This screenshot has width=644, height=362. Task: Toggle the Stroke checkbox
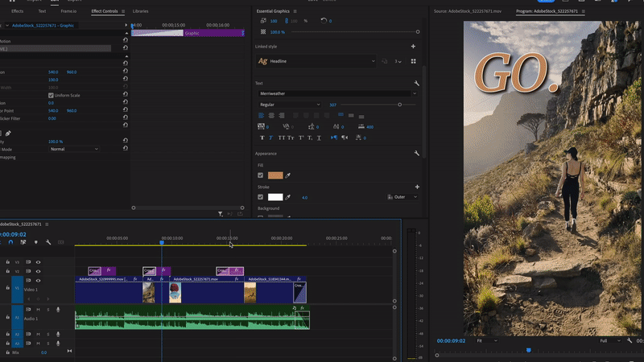(260, 197)
